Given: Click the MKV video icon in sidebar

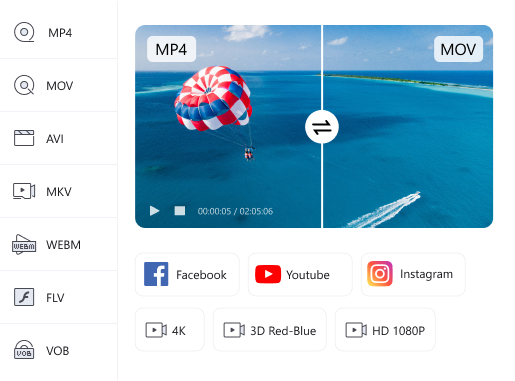Looking at the screenshot, I should coord(24,191).
